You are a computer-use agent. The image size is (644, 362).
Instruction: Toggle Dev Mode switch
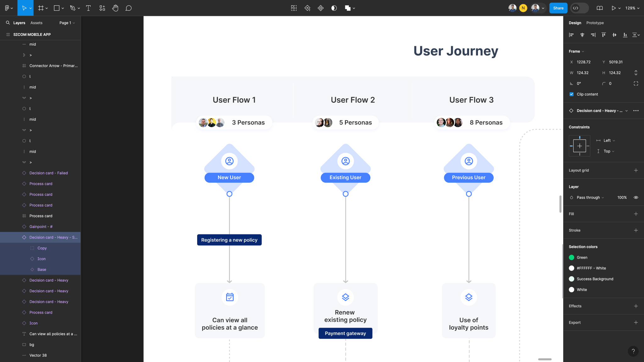(580, 8)
